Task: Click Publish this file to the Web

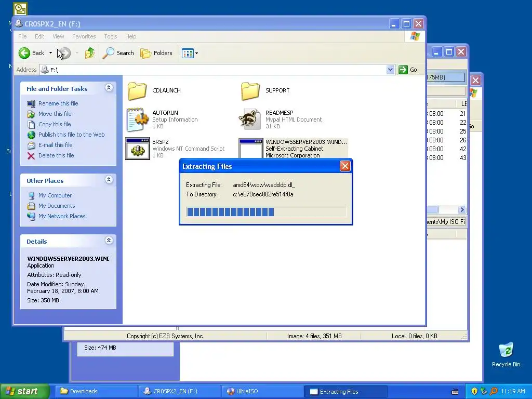Action: point(71,135)
